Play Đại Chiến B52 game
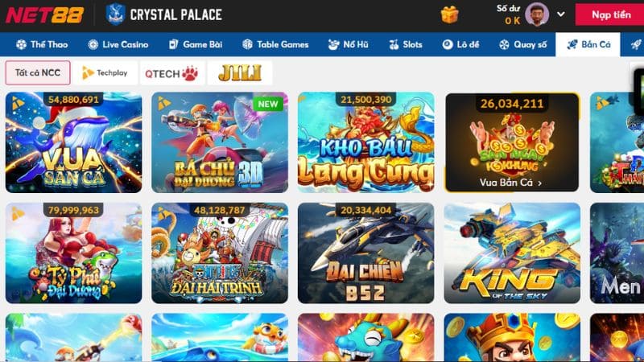This screenshot has height=362, width=644. coord(365,253)
